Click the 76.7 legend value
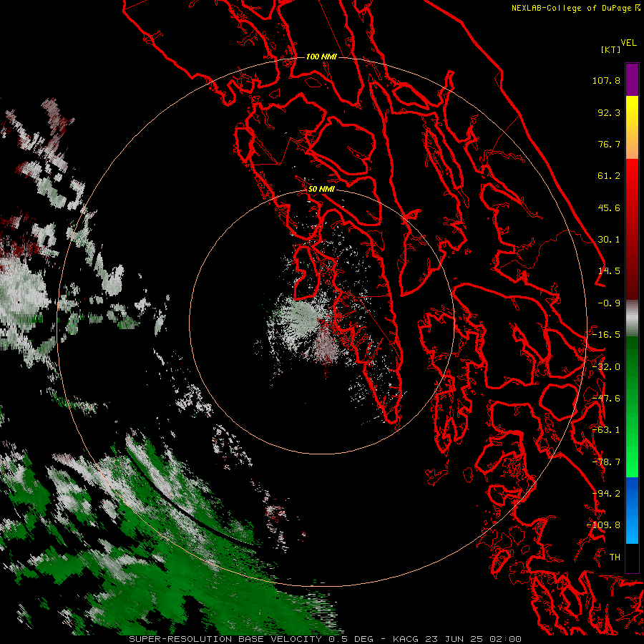Viewport: 644px width, 644px height. pos(609,144)
